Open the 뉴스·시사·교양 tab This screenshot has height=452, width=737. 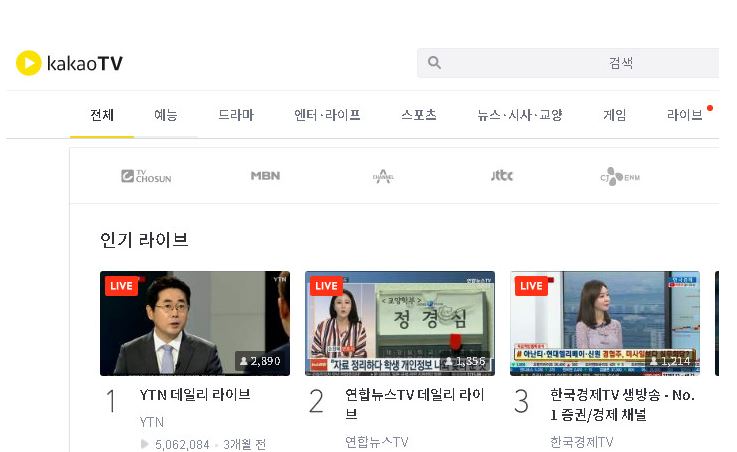520,115
